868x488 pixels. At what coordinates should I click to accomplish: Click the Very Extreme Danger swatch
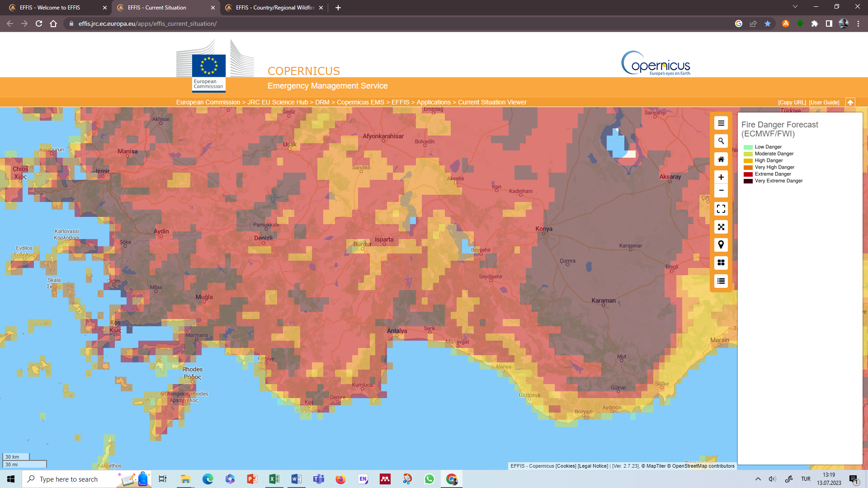[748, 181]
